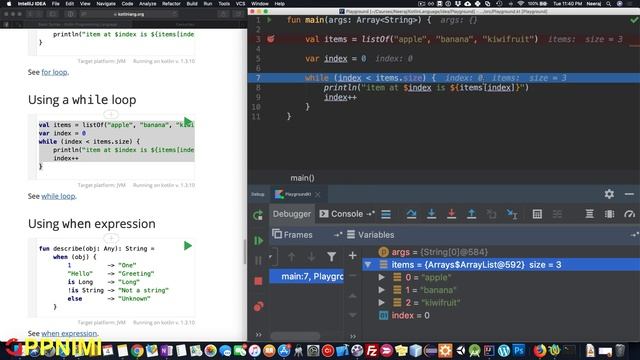640x360 pixels.
Task: Add a new watch with plus icon
Action: tap(353, 256)
